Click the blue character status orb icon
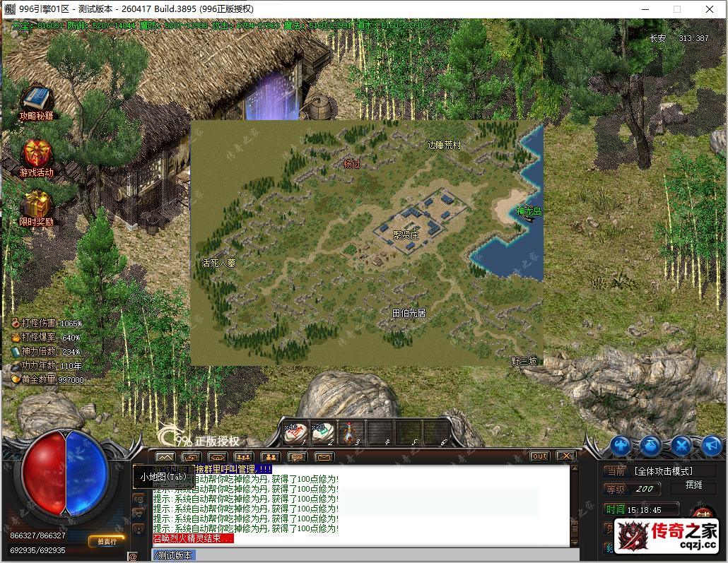 pyautogui.click(x=621, y=446)
